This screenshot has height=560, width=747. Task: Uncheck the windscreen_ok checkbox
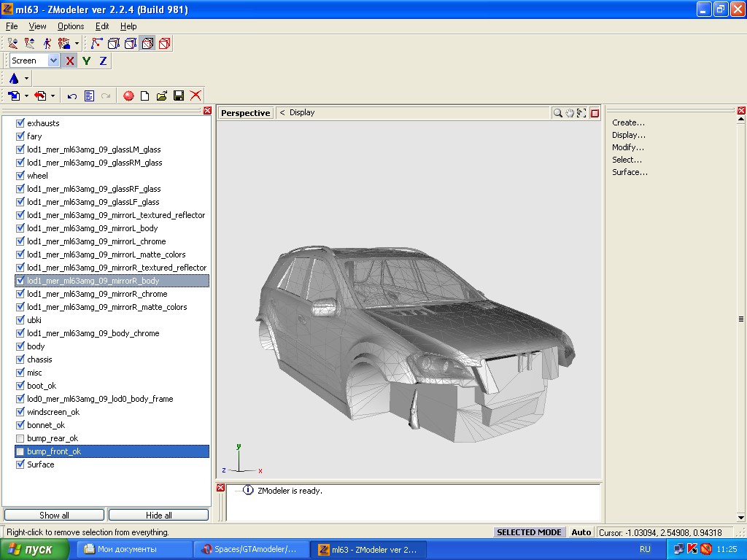[x=20, y=412]
